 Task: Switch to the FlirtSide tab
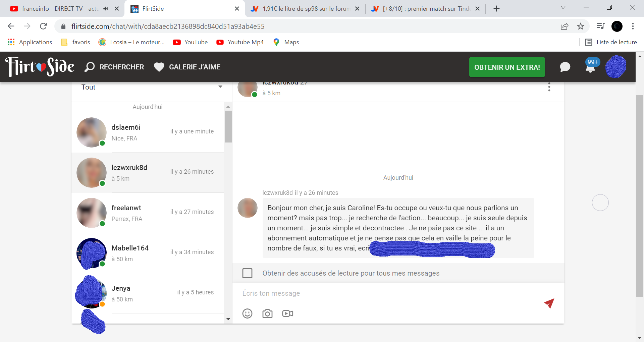click(184, 9)
